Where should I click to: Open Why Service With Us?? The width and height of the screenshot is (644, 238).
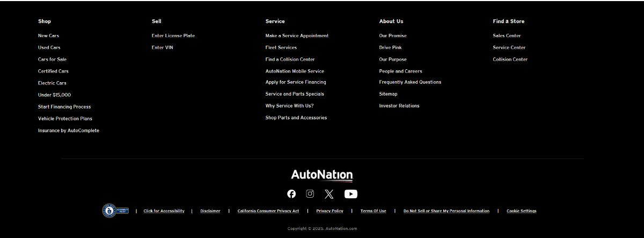pos(290,106)
